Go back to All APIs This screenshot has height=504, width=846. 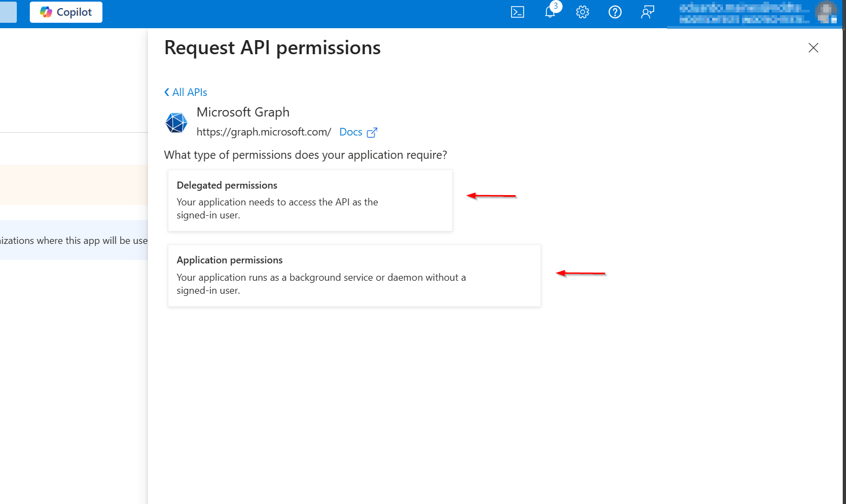186,92
